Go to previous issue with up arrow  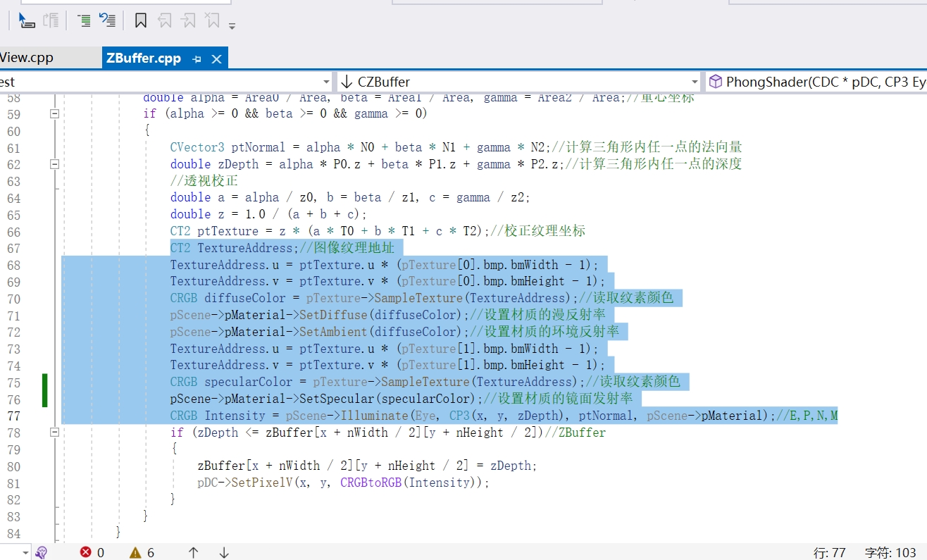(x=193, y=553)
